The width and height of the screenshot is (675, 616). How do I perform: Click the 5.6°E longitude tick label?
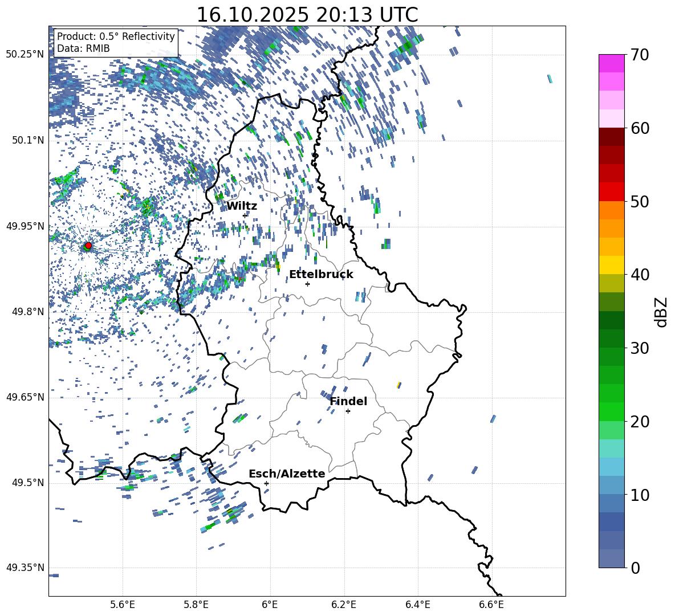pyautogui.click(x=122, y=605)
